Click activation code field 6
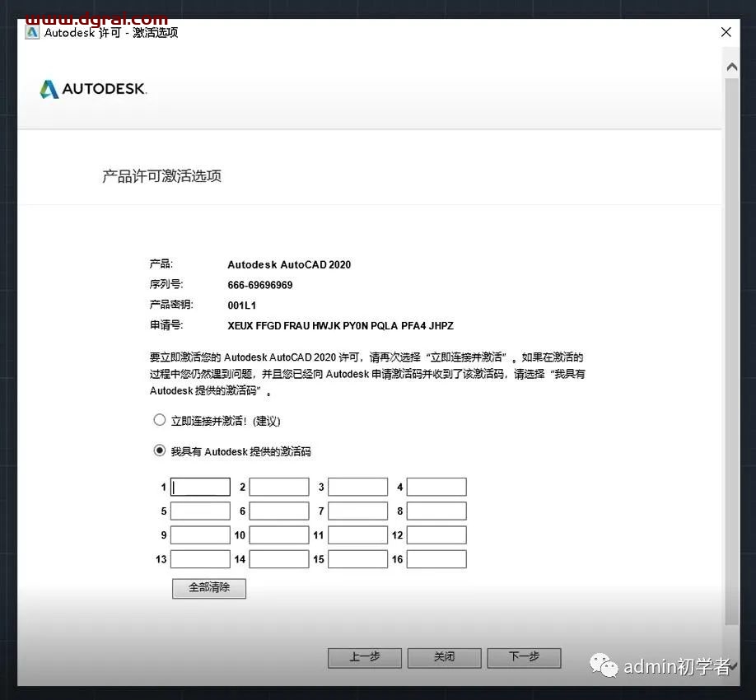Viewport: 756px width, 700px height. tap(279, 511)
